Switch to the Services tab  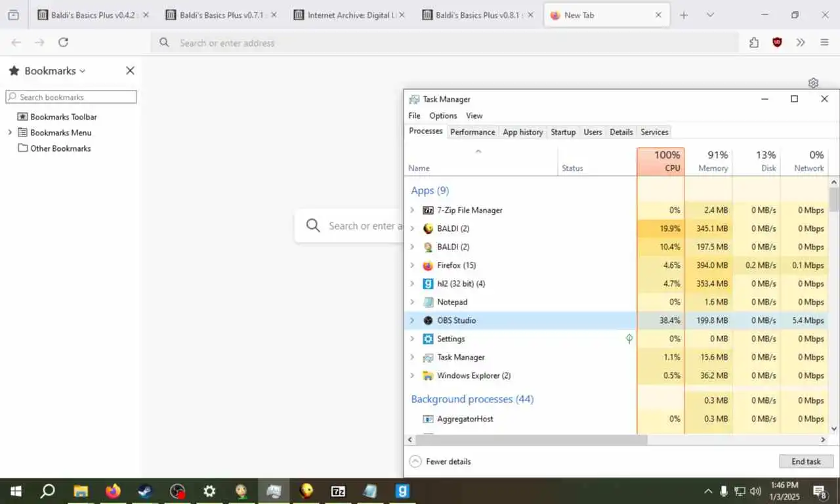coord(654,132)
